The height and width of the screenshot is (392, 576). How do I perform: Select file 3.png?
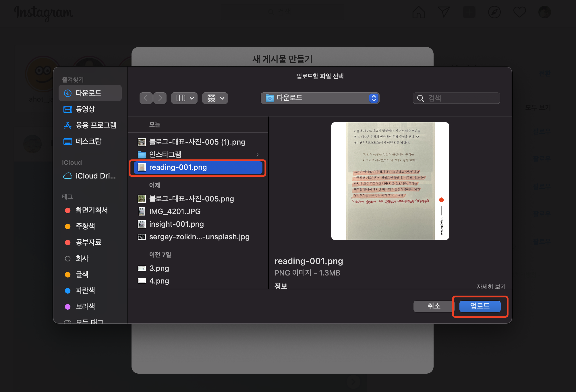198,268
